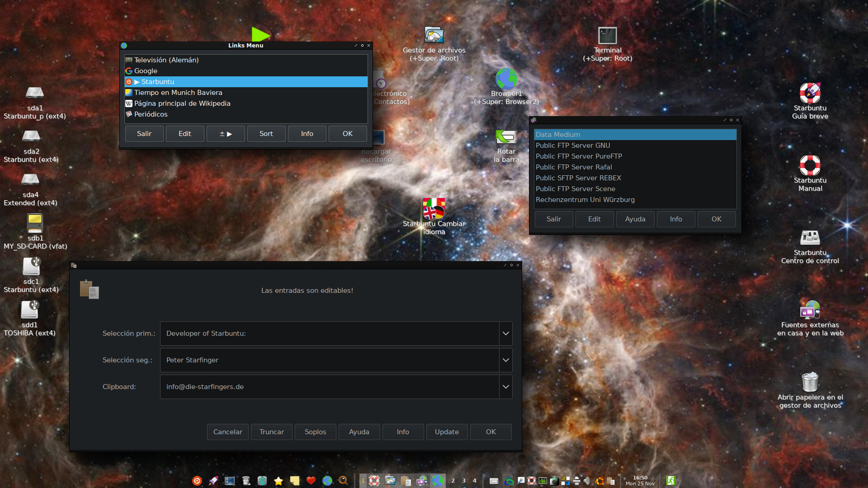
Task: Click the Peter Starfinger text field
Action: (x=330, y=360)
